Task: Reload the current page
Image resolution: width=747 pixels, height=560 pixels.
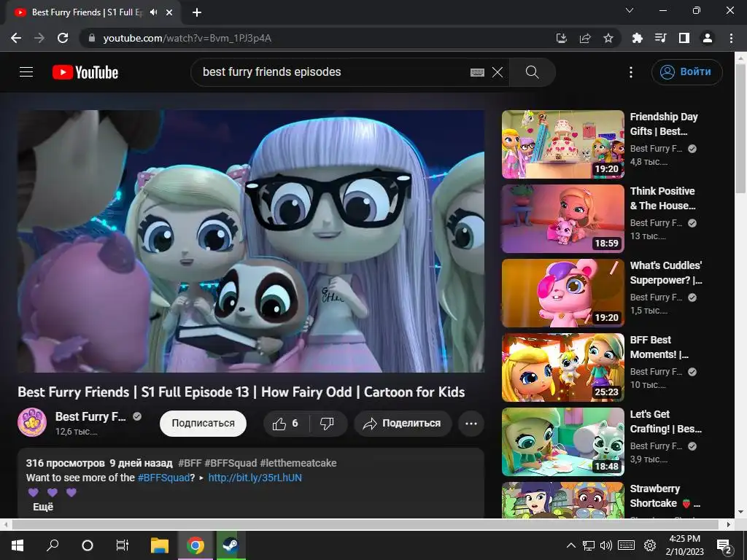Action: pyautogui.click(x=63, y=38)
